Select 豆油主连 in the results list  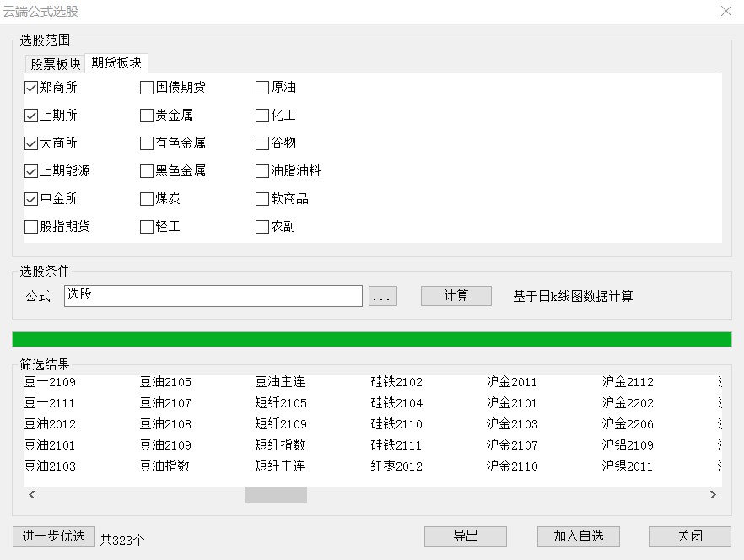point(281,382)
